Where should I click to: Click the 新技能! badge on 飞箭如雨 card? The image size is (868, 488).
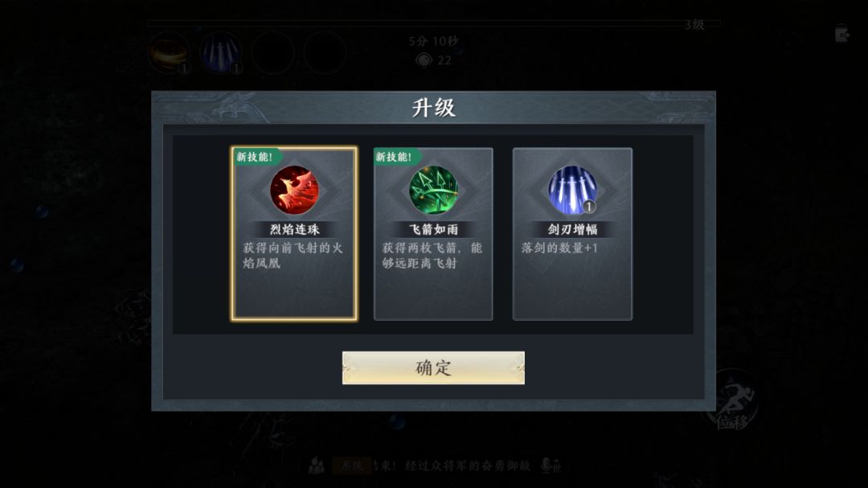pyautogui.click(x=395, y=157)
